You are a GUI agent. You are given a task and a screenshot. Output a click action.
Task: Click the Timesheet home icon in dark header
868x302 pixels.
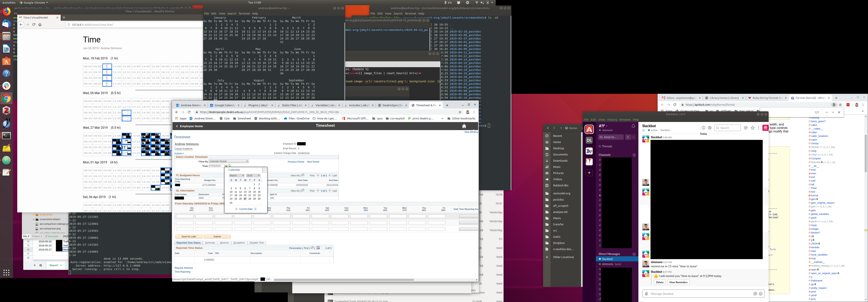click(x=464, y=126)
